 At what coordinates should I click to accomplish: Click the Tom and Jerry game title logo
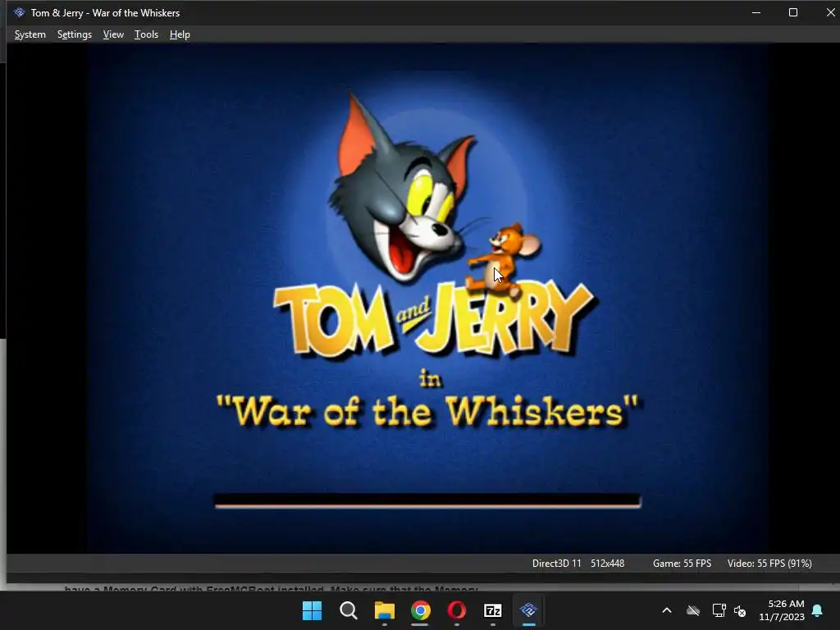(x=435, y=318)
